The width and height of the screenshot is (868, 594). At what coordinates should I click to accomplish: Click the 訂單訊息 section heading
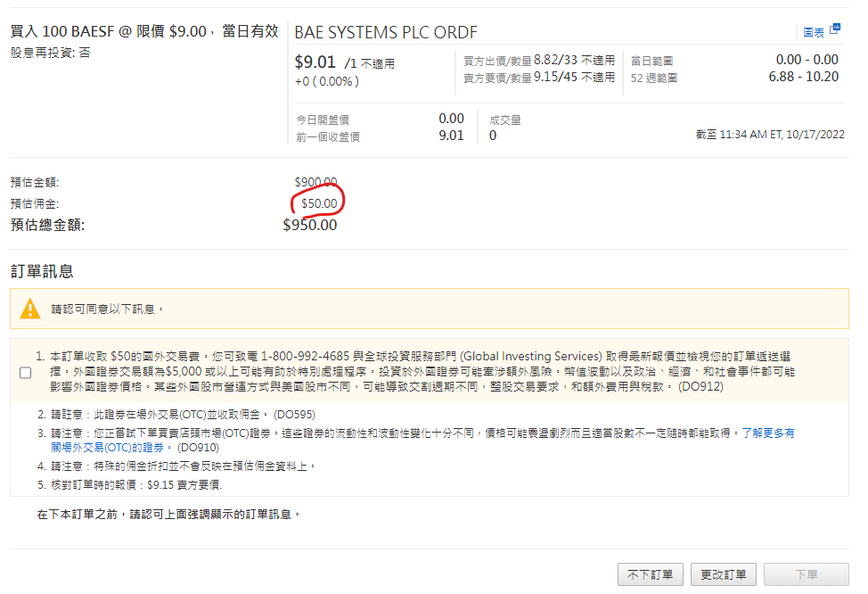pos(42,271)
